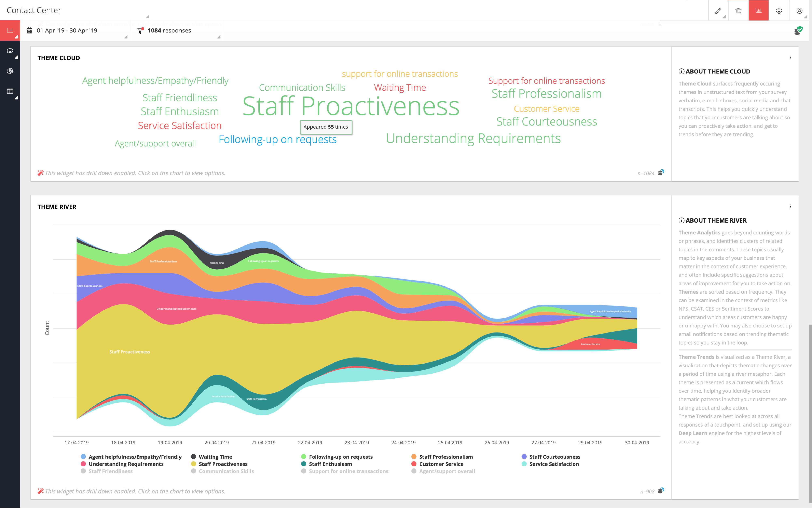Open Theme River three-dot options menu
Screen dimensions: 812x508
[x=790, y=206]
